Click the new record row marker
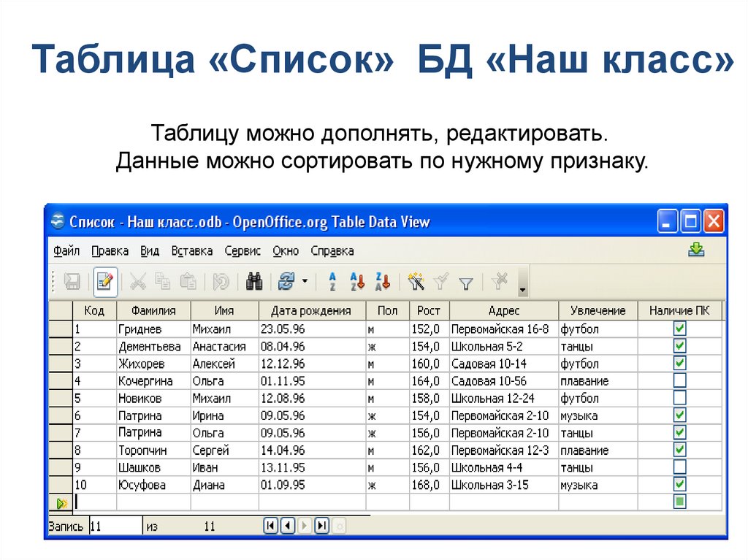The width and height of the screenshot is (748, 560). click(x=61, y=503)
